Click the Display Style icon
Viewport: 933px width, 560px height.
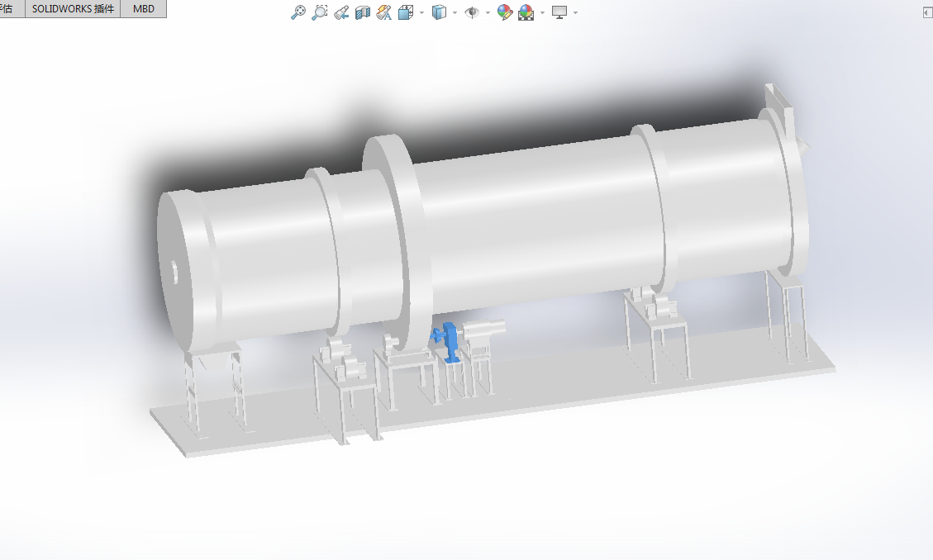[x=439, y=12]
